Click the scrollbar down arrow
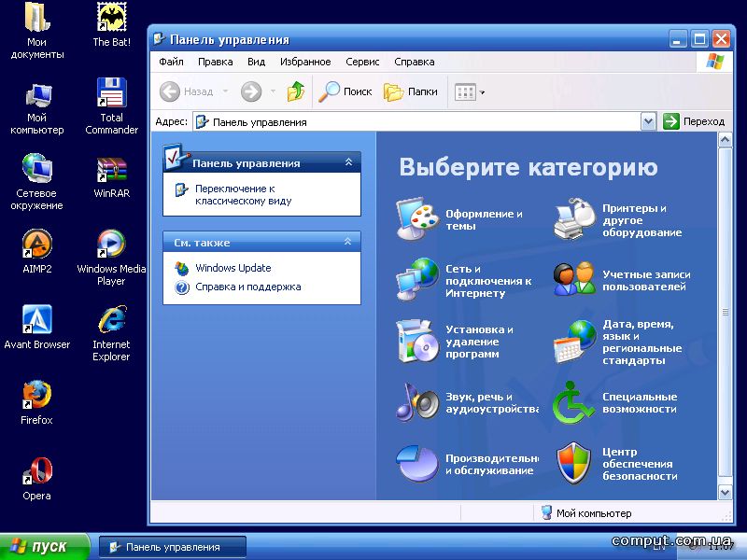Viewport: 747px width, 560px height. [x=726, y=493]
